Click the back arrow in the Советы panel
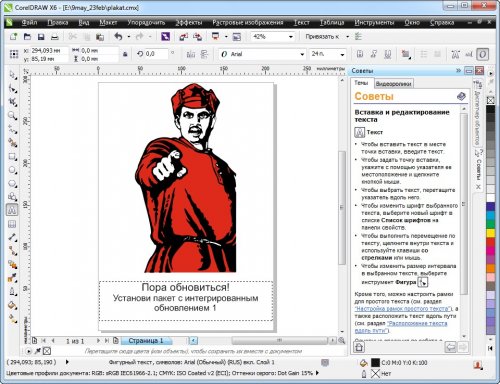Viewport: 500px width, 384px height. tap(450, 347)
